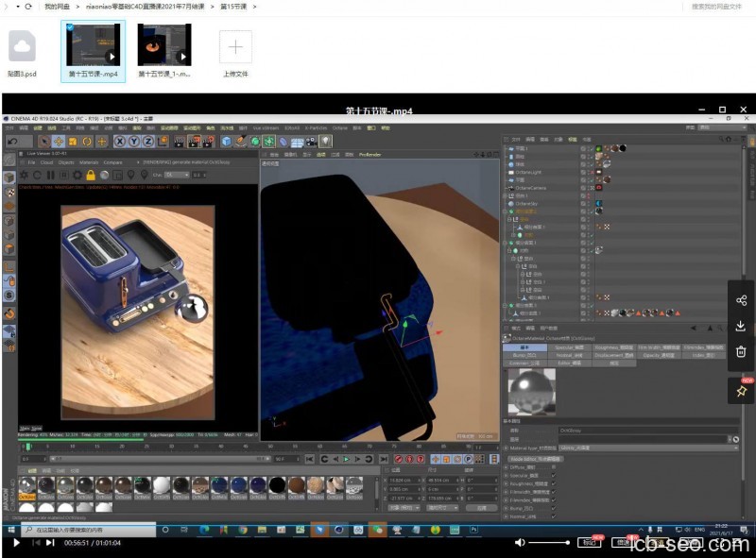756x558 pixels.
Task: Open the Material type dropdown
Action: click(x=647, y=448)
